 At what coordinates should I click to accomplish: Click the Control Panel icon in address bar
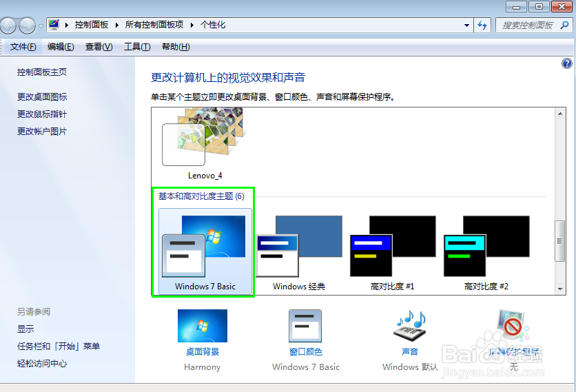(x=54, y=25)
